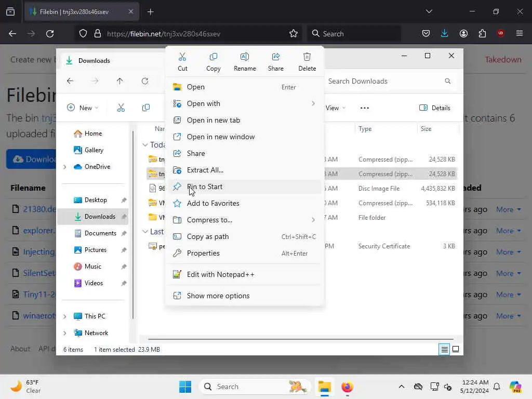Click the horizontal scrollbar in Explorer
The image size is (532, 399).
[x=300, y=339]
